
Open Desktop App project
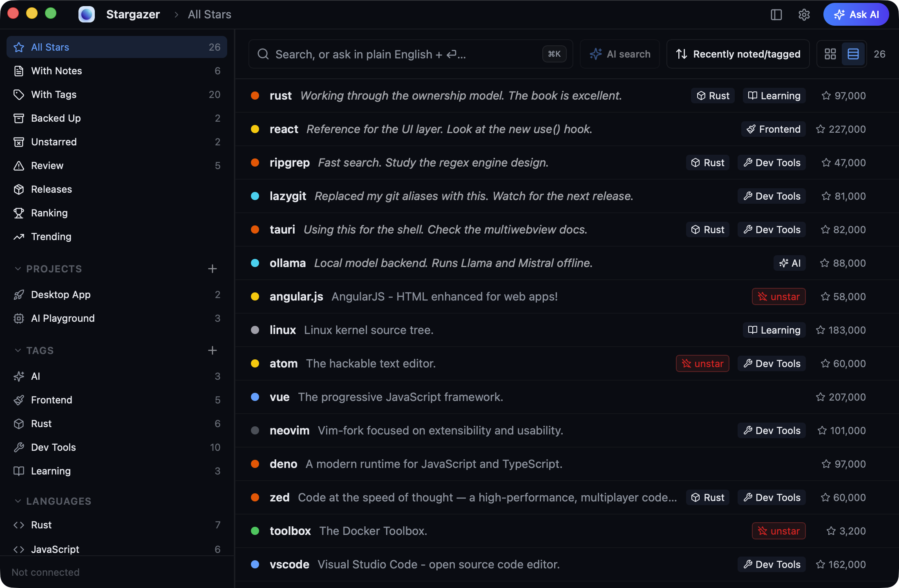tap(117, 294)
